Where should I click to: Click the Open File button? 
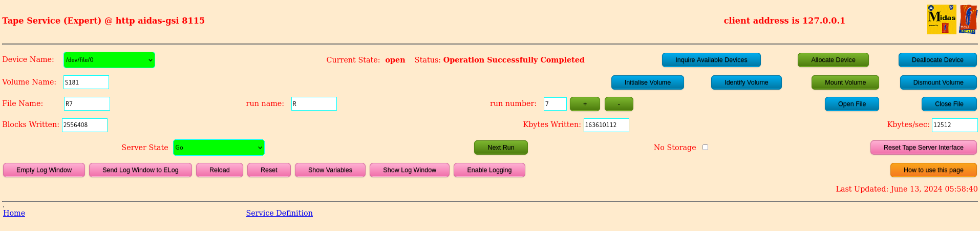click(852, 104)
